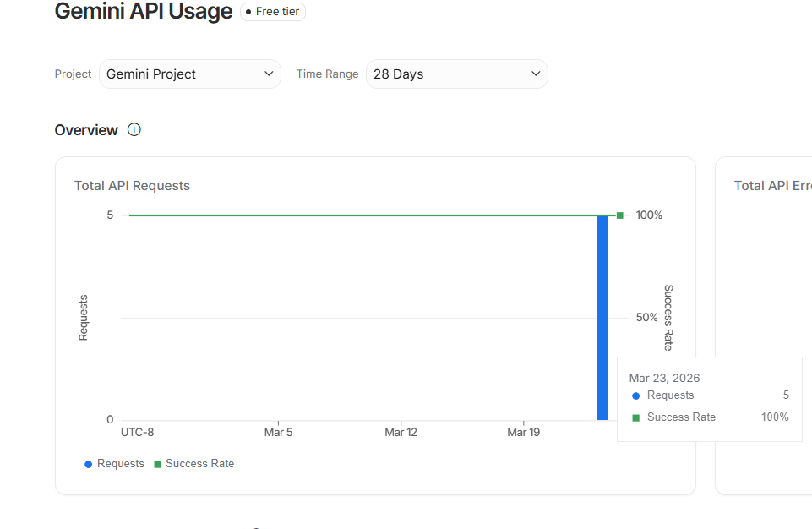This screenshot has width=812, height=529.
Task: Click the vertical Success Rate axis title
Action: [668, 318]
